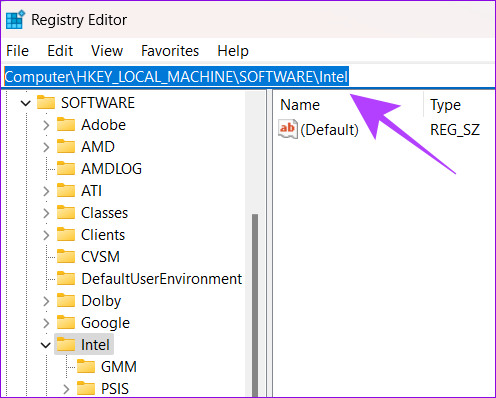Click the CVSM folder icon
The width and height of the screenshot is (496, 398).
[x=66, y=256]
